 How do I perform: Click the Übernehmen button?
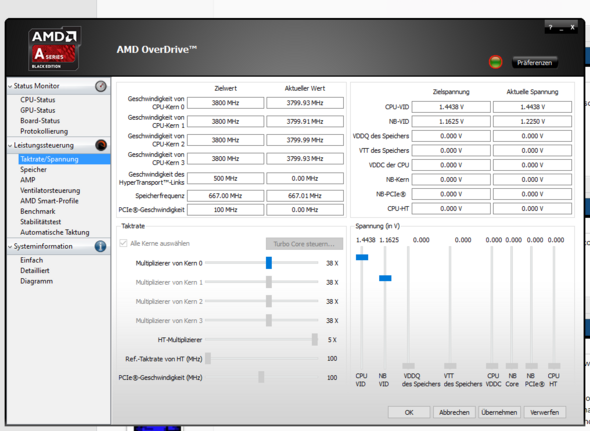tap(499, 412)
